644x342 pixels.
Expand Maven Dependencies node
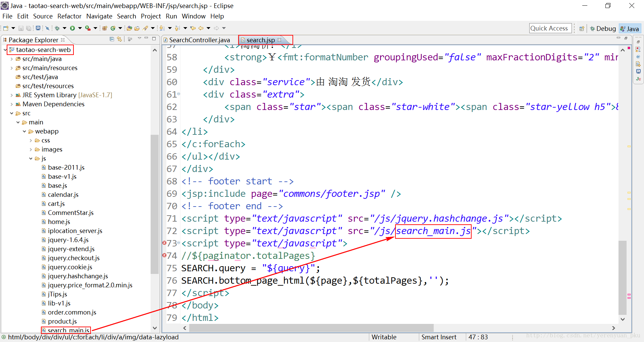11,104
